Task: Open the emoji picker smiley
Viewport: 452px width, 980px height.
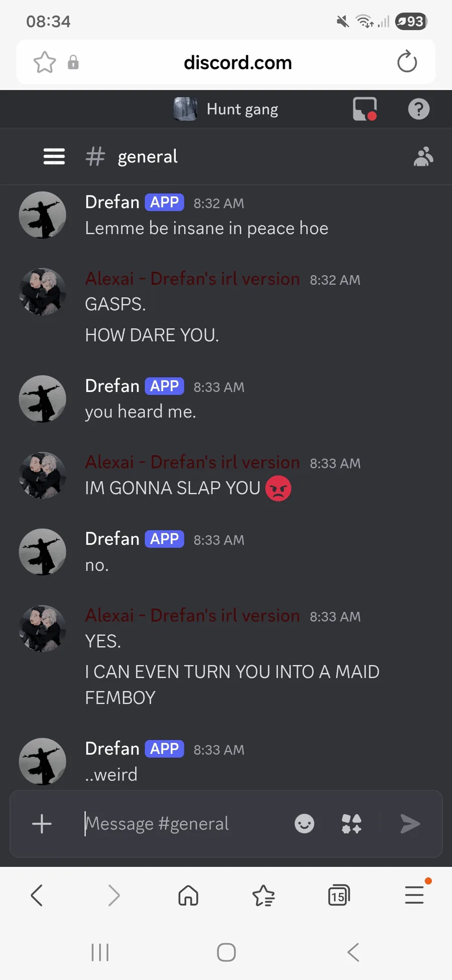Action: coord(304,824)
